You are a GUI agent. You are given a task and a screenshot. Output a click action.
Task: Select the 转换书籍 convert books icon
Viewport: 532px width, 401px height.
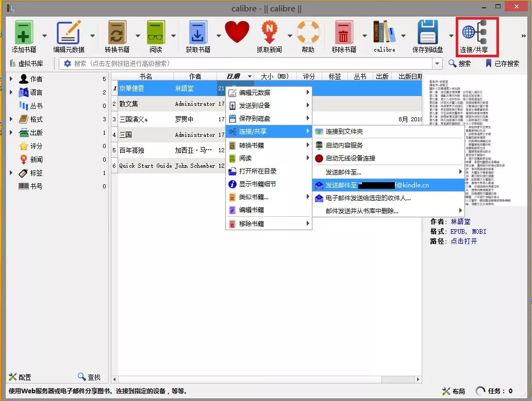pos(118,32)
